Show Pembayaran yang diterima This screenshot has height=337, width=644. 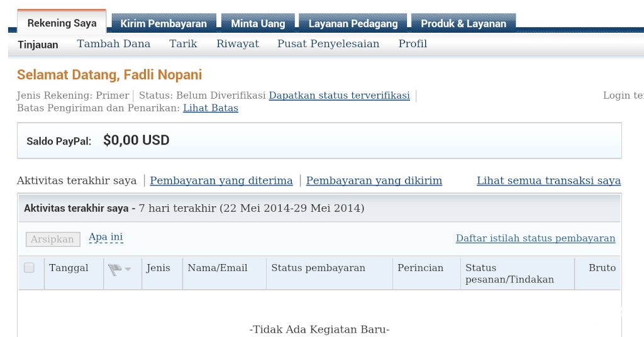pos(221,181)
